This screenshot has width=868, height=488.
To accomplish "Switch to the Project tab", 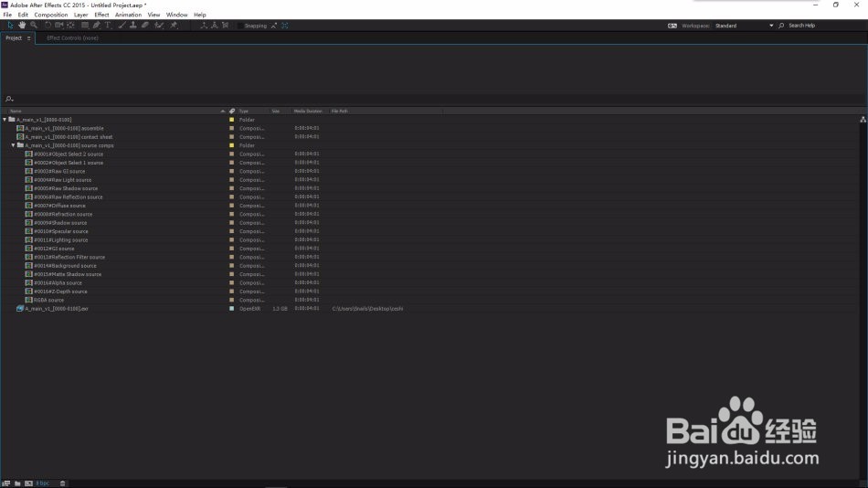I will pos(14,38).
